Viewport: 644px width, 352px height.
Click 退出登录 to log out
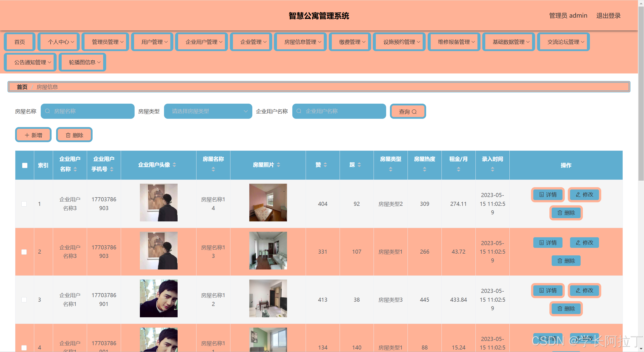point(608,16)
